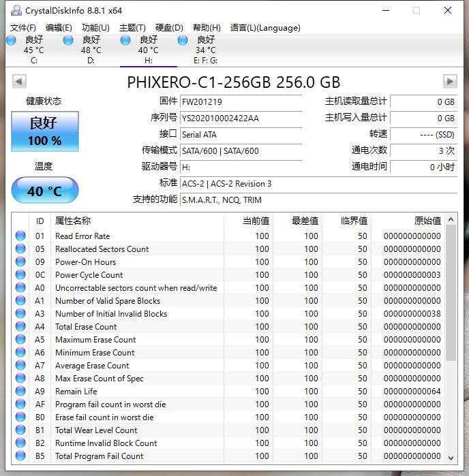Click the transfer mode field SATA/600 | SATA/600
Image resolution: width=469 pixels, height=476 pixels.
[241, 151]
